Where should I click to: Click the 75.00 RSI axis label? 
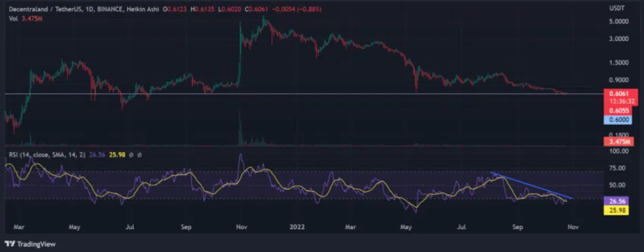[x=618, y=168]
